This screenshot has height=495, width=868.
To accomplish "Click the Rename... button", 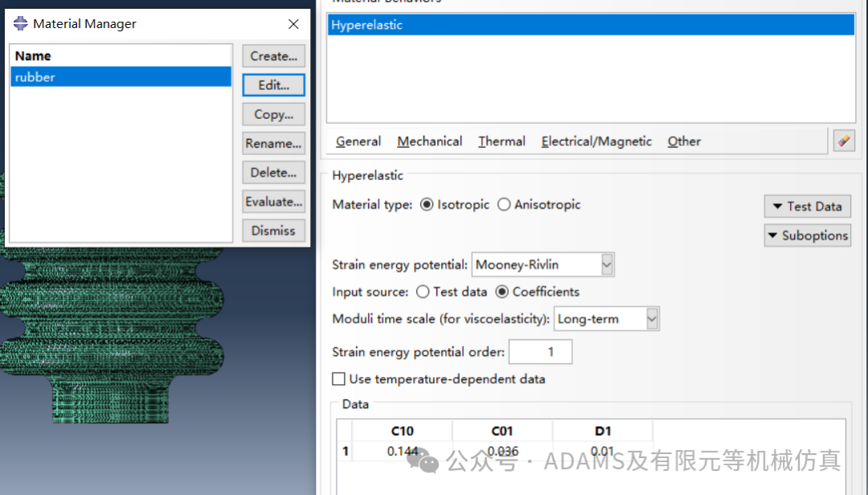I will coord(273,143).
